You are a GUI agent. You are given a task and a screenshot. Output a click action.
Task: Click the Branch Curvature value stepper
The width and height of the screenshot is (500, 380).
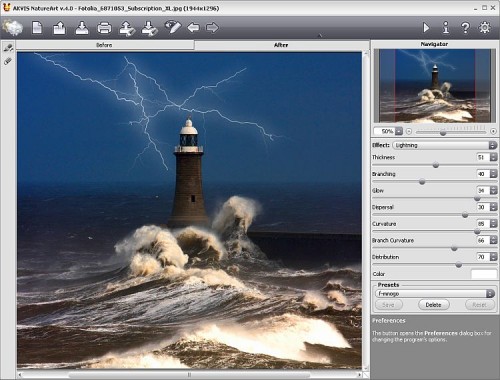point(493,240)
